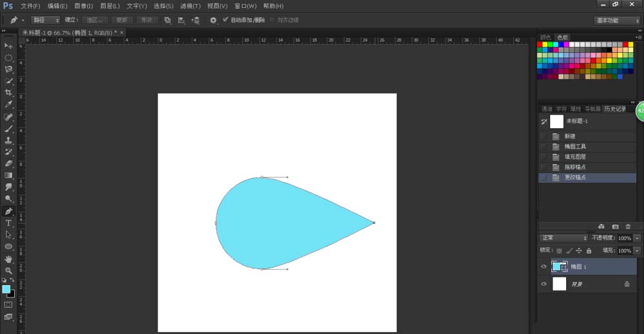This screenshot has width=644, height=334.
Task: Open the 基本功能 workspace dropdown
Action: [616, 20]
